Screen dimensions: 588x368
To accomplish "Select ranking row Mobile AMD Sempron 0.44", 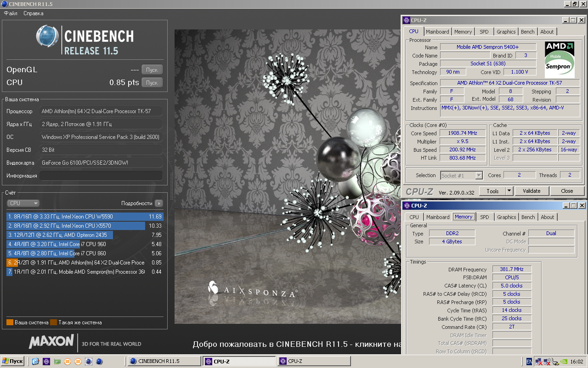I will point(85,272).
